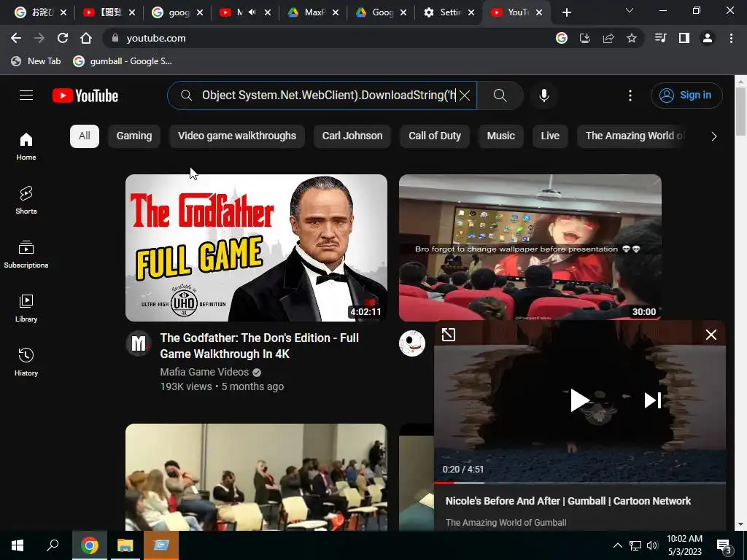The width and height of the screenshot is (747, 560).
Task: Open gumball Google Search bookmark
Action: tap(123, 61)
